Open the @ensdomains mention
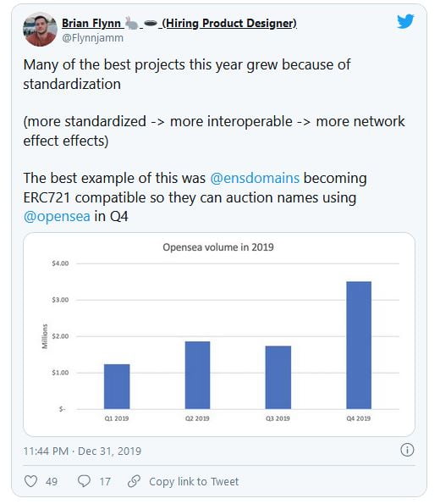The image size is (440, 504). [255, 178]
